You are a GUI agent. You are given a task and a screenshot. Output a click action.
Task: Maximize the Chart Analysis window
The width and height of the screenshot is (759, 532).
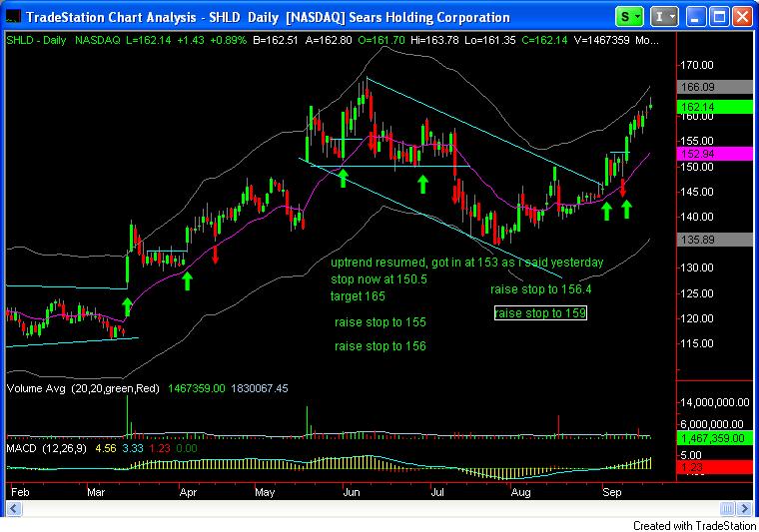(x=719, y=17)
